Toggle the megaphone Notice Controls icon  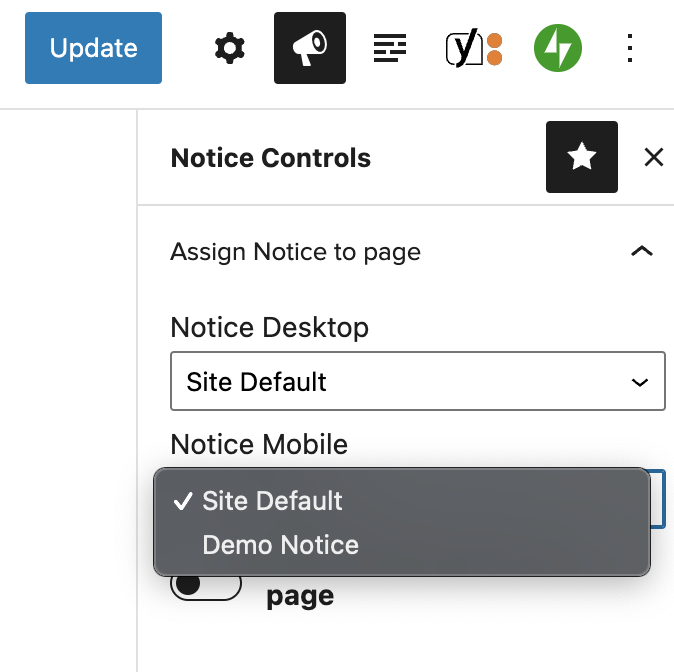point(310,48)
